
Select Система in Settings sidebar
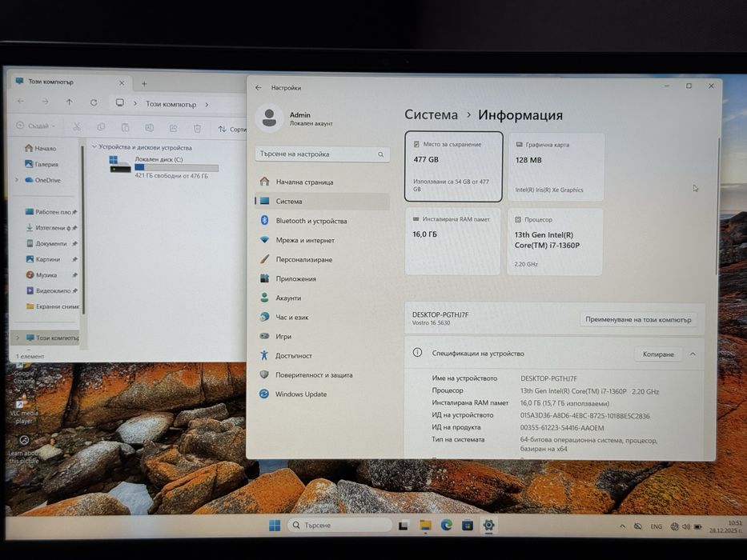pos(322,202)
